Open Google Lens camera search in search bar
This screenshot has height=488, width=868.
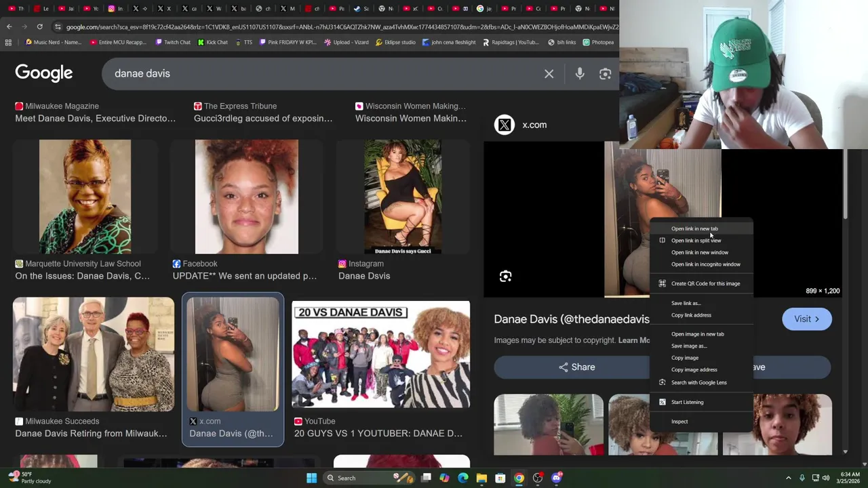605,73
